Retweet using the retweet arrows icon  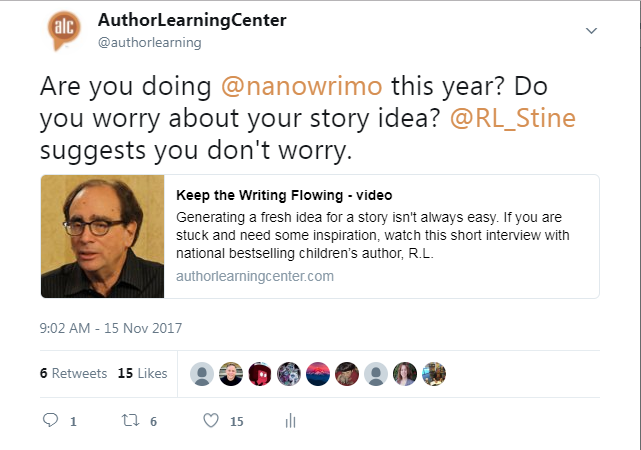(x=130, y=421)
